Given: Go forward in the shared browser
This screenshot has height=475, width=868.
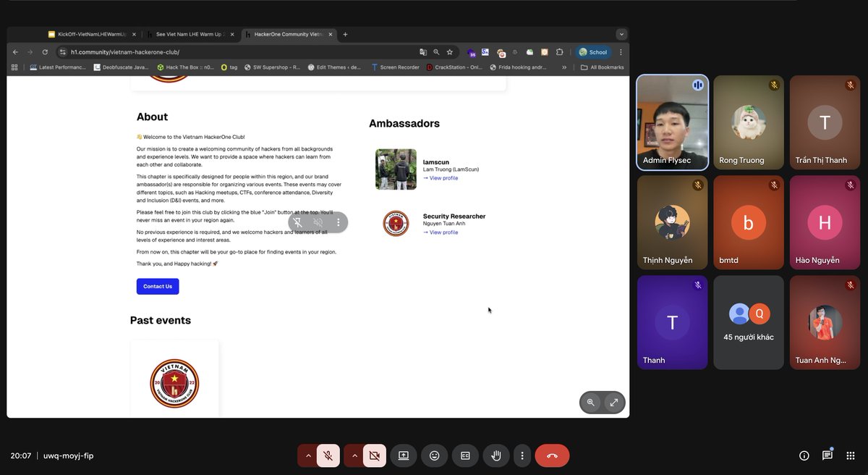Looking at the screenshot, I should (x=30, y=52).
